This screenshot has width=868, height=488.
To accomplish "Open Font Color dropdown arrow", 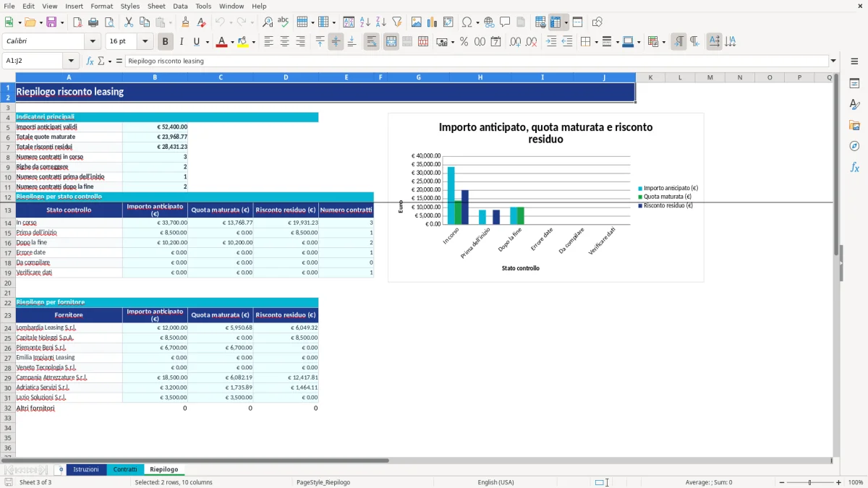I will pyautogui.click(x=232, y=42).
